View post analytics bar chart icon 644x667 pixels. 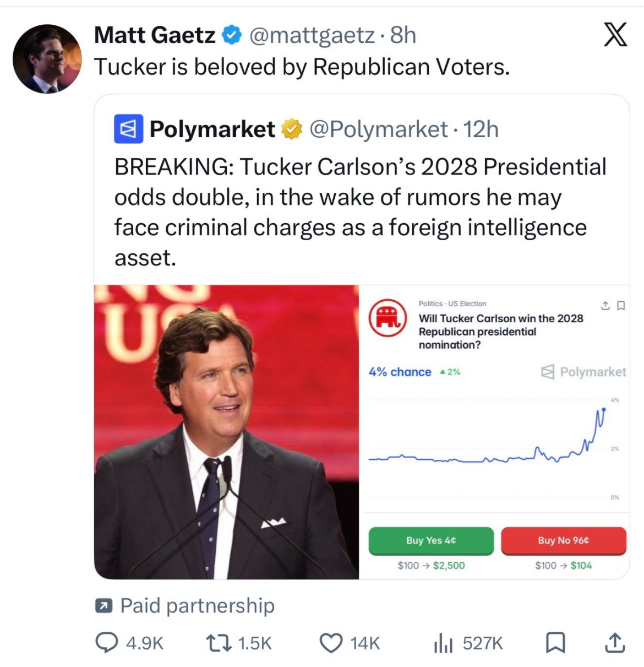(443, 643)
